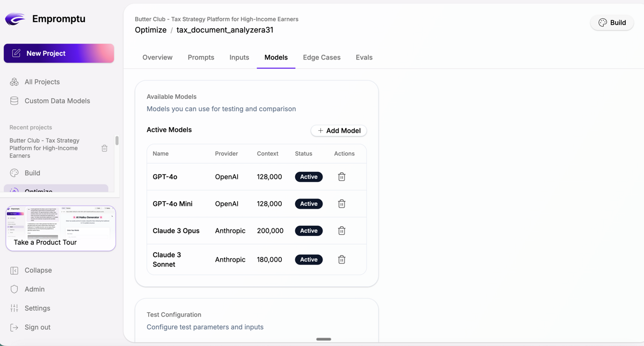
Task: Delete the GPT-4o model row
Action: [x=341, y=177]
